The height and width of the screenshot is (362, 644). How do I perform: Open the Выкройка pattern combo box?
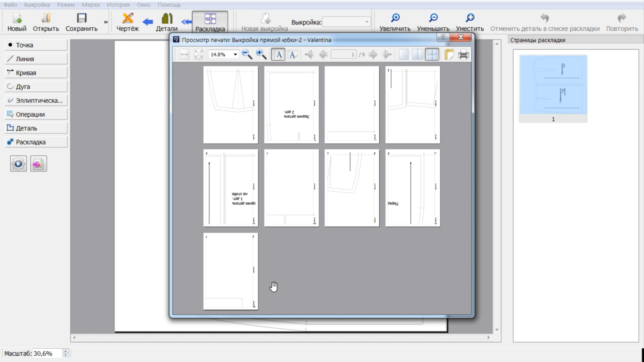pyautogui.click(x=346, y=22)
